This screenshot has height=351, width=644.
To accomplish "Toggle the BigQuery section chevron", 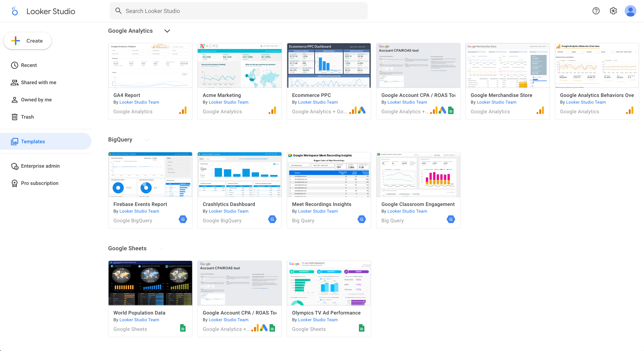I will [147, 140].
